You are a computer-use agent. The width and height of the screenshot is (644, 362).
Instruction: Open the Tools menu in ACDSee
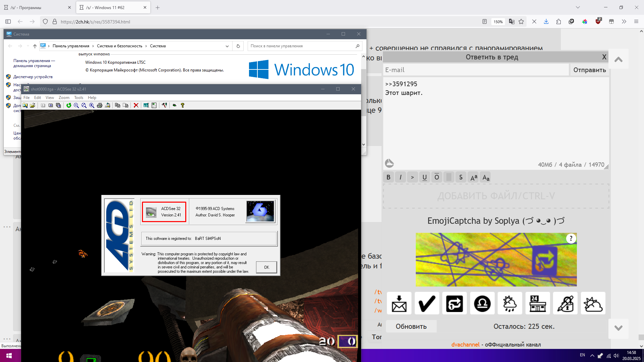coord(79,98)
